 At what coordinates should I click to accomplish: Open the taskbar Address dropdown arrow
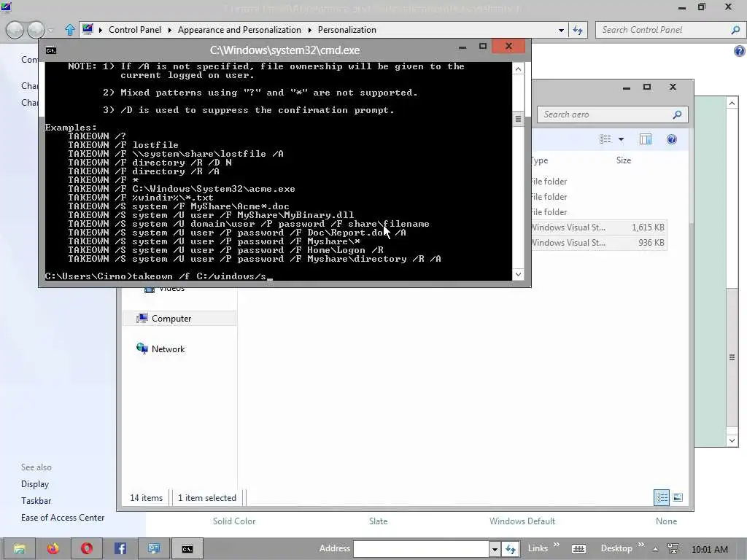click(x=495, y=549)
